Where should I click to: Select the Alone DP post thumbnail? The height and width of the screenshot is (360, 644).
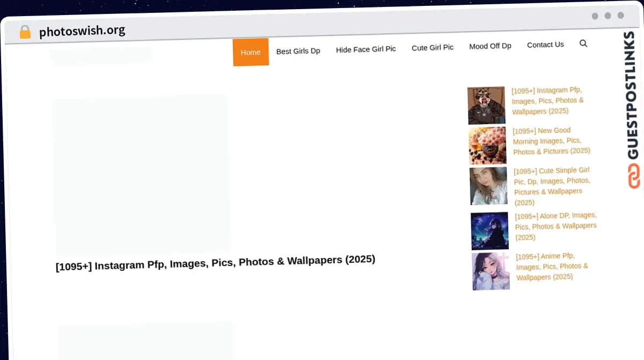coord(489,231)
